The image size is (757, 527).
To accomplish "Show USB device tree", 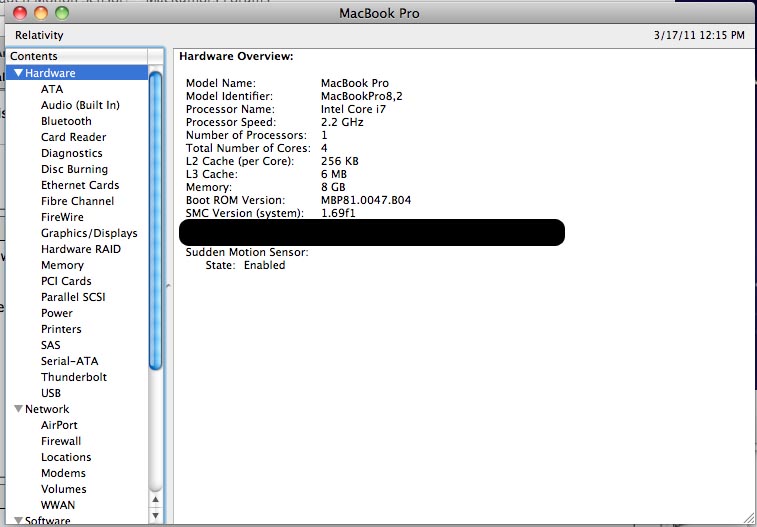I will click(51, 393).
